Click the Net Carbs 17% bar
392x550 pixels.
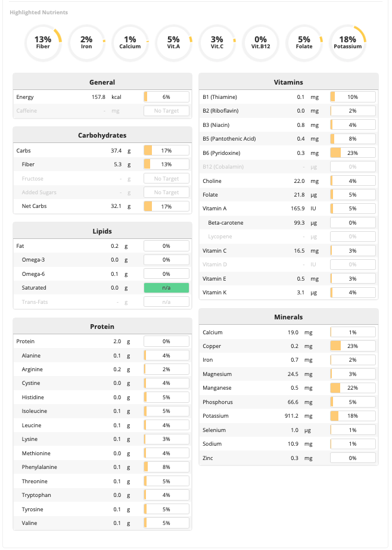(x=166, y=206)
